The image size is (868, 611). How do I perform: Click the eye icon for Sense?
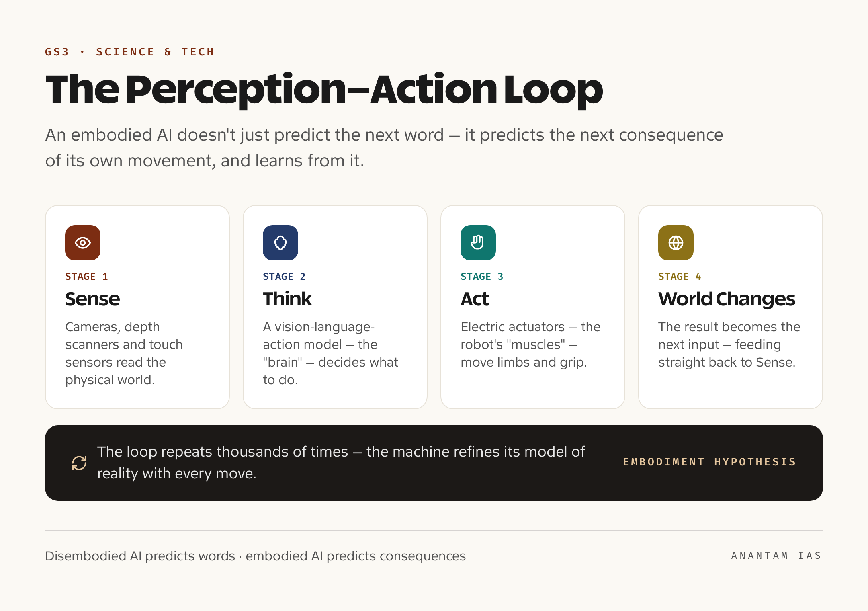click(x=83, y=243)
